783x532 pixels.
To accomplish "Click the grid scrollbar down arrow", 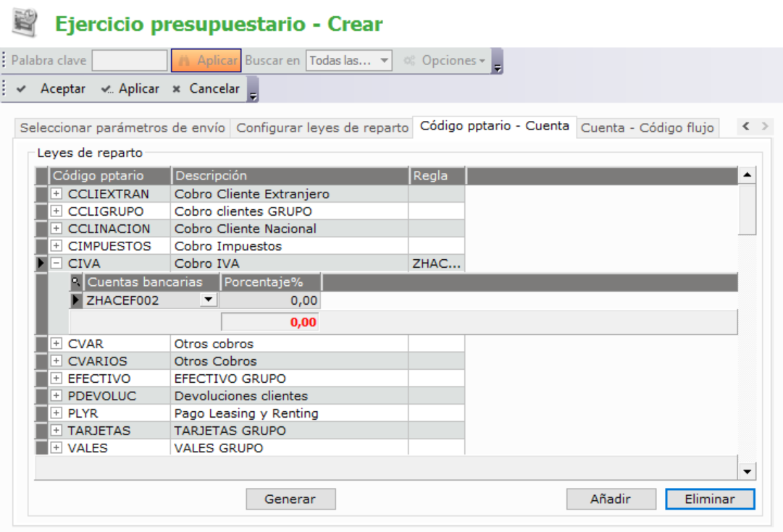I will (x=748, y=472).
